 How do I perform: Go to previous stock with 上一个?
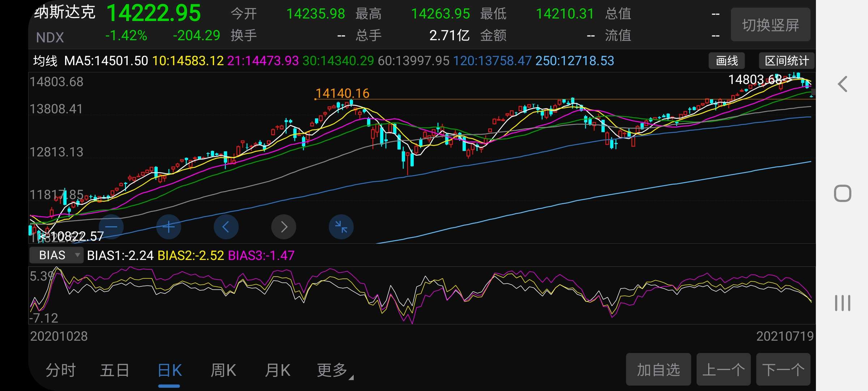723,369
